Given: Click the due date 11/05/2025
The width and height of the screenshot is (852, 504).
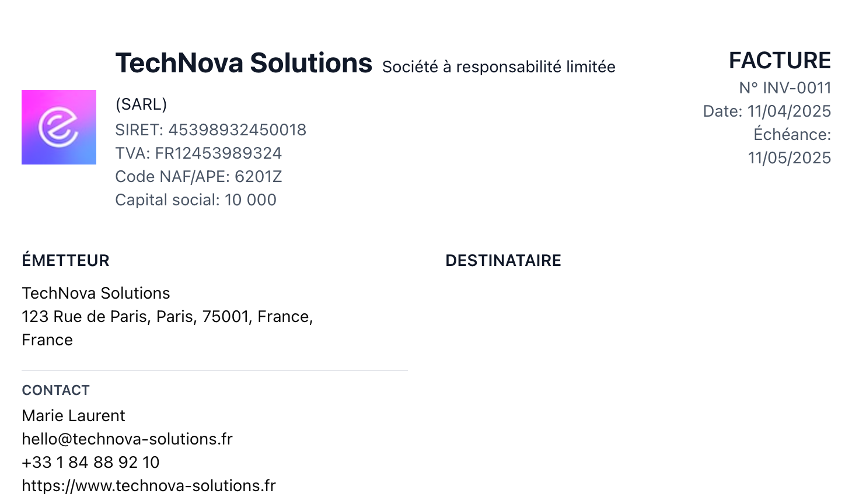Looking at the screenshot, I should [x=790, y=158].
